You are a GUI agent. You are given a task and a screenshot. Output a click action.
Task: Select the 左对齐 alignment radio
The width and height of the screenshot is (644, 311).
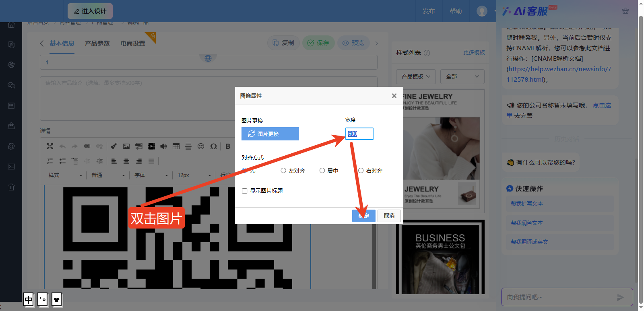pyautogui.click(x=283, y=171)
